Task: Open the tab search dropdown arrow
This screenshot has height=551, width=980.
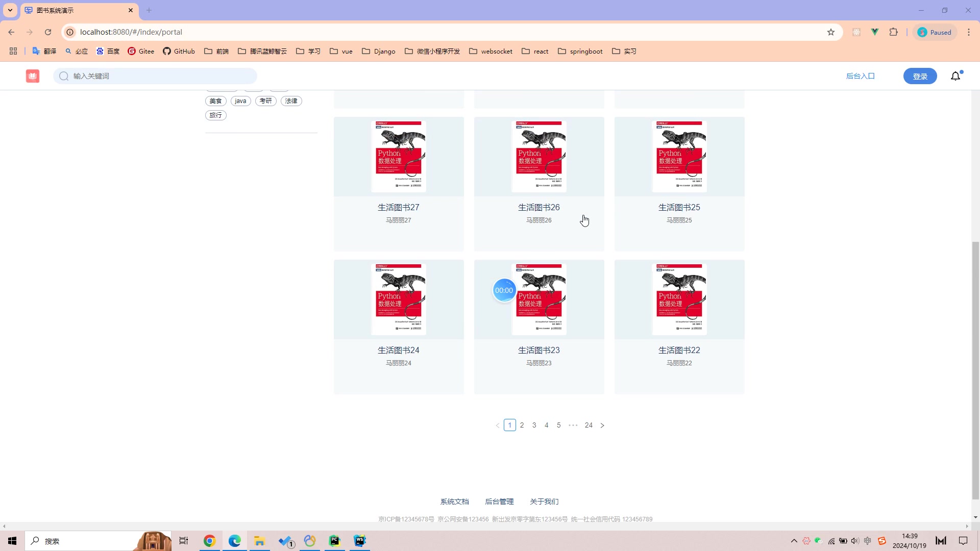Action: pyautogui.click(x=10, y=10)
